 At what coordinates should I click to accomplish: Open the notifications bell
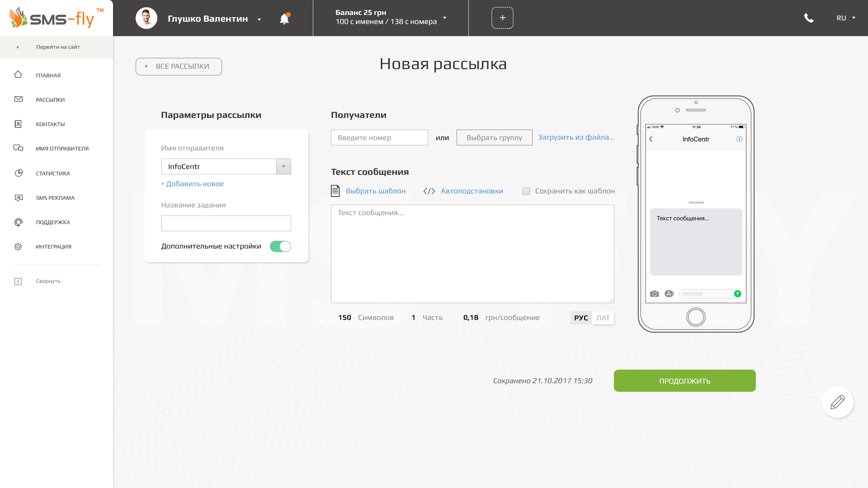coord(284,19)
